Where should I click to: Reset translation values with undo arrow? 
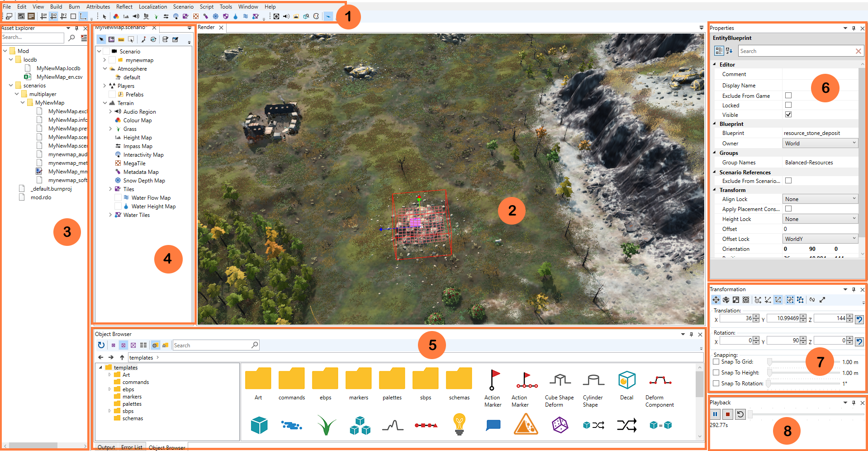[x=859, y=319]
